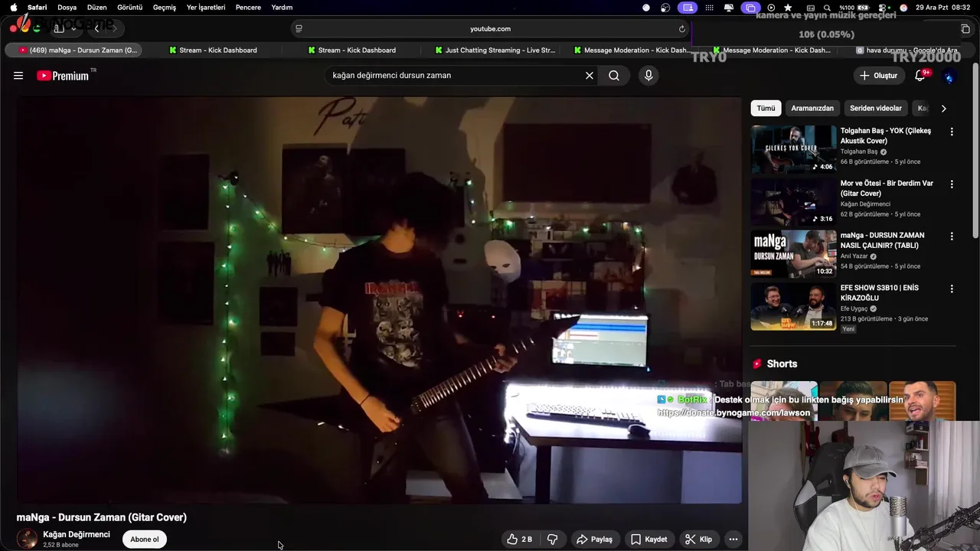This screenshot has height=551, width=980.
Task: Click the Paylaş share button
Action: [x=595, y=540]
